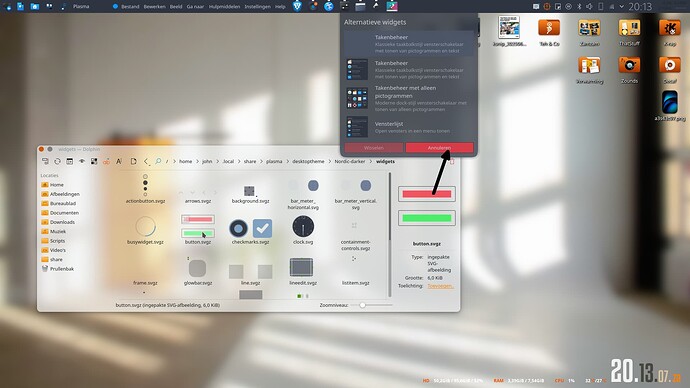The height and width of the screenshot is (388, 690).
Task: Select the frame.svgz file
Action: (x=145, y=283)
